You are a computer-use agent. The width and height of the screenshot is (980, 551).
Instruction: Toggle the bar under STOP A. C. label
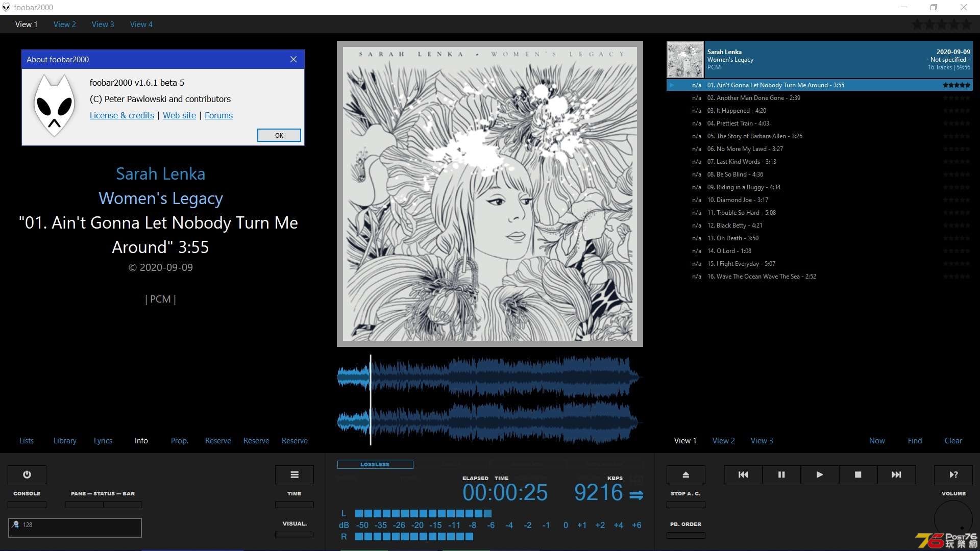click(x=686, y=505)
